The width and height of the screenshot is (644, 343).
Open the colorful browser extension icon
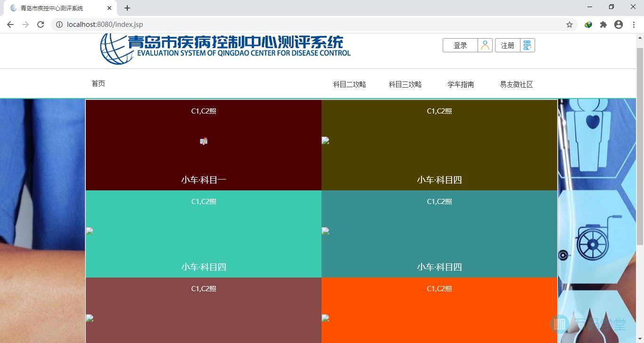(x=588, y=24)
